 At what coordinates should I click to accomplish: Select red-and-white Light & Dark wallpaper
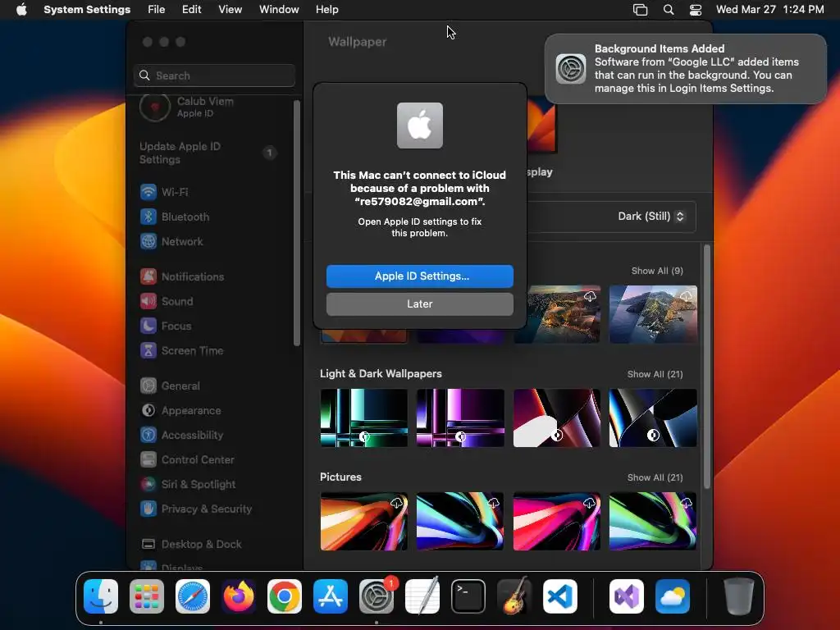(557, 418)
